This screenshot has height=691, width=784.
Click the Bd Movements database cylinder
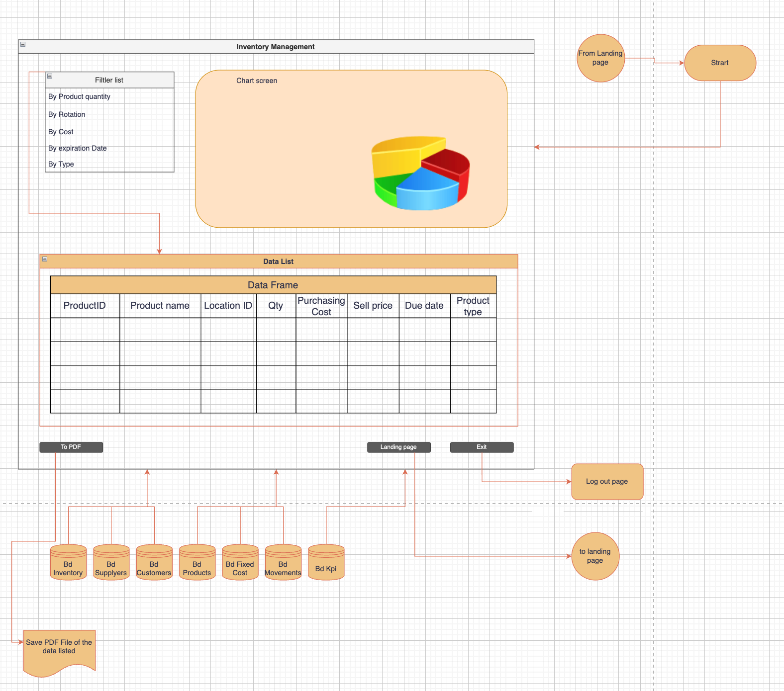coord(283,563)
